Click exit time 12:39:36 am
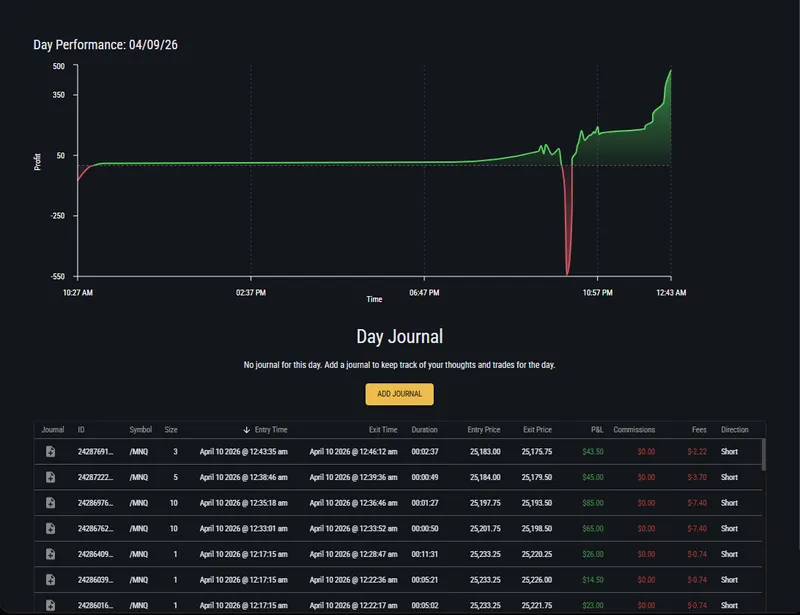This screenshot has width=800, height=615. (353, 477)
